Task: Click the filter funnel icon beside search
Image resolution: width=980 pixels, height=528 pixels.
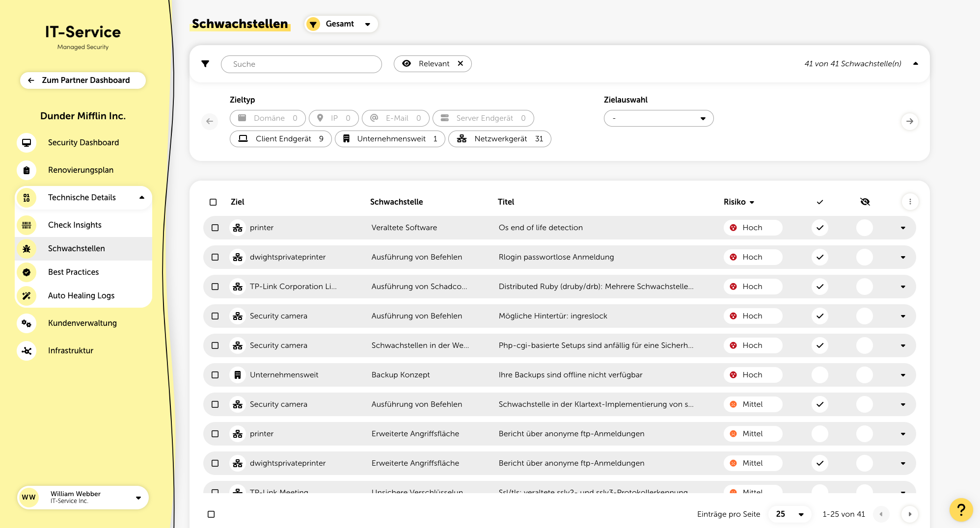Action: [205, 64]
